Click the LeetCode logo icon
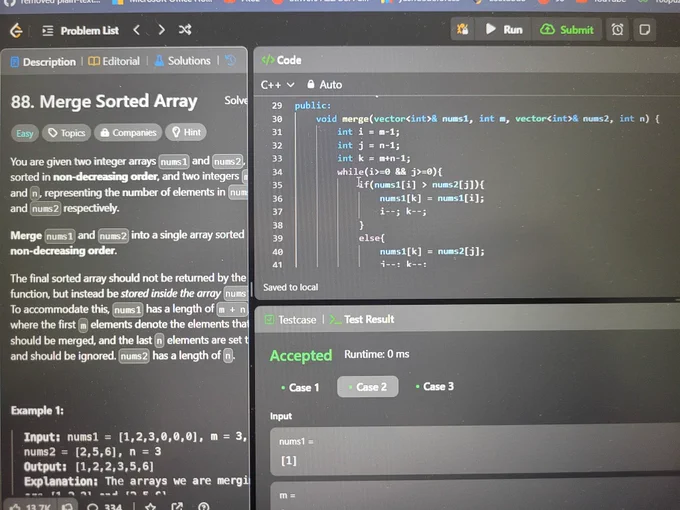Screen dimensions: 680x510 [x=16, y=30]
